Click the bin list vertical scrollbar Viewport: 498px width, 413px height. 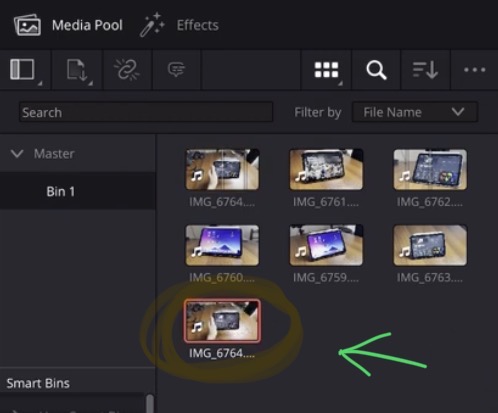pos(150,403)
